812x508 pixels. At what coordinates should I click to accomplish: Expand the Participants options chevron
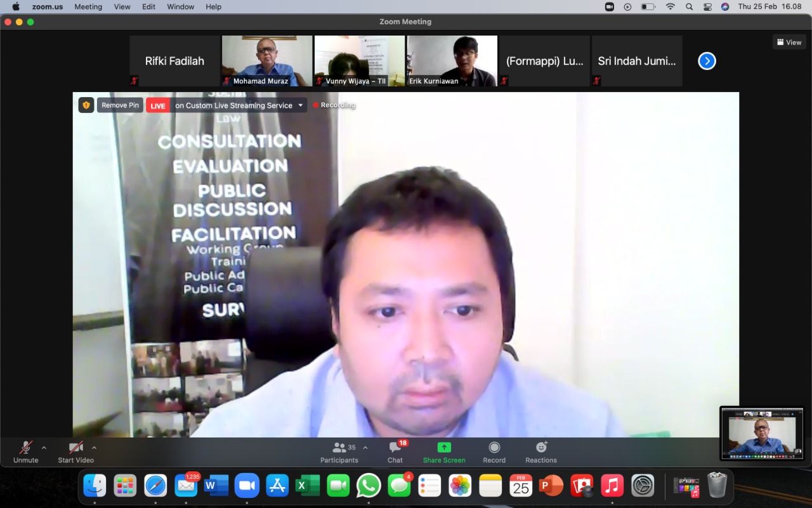click(365, 448)
